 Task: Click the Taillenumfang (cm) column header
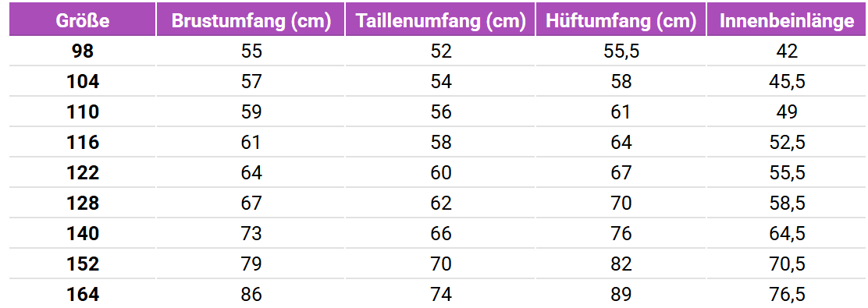(x=441, y=20)
